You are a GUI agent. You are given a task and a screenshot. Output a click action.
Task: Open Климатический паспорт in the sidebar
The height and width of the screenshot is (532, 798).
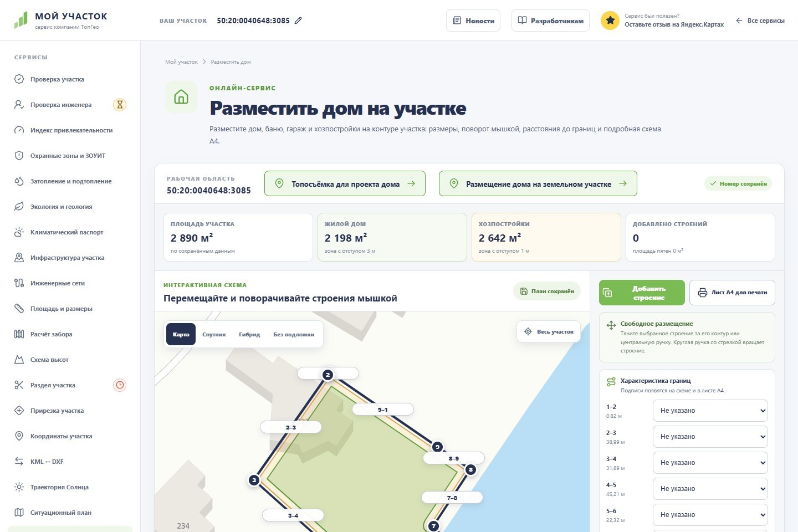click(71, 232)
